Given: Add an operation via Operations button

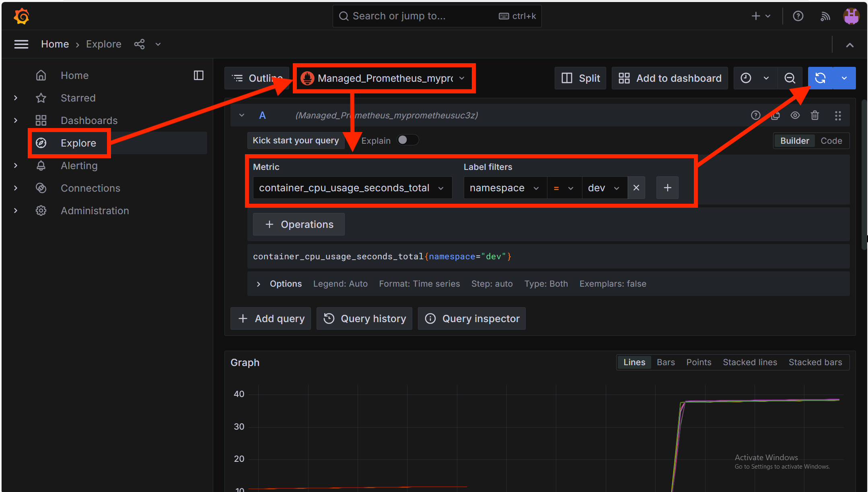Looking at the screenshot, I should 299,224.
